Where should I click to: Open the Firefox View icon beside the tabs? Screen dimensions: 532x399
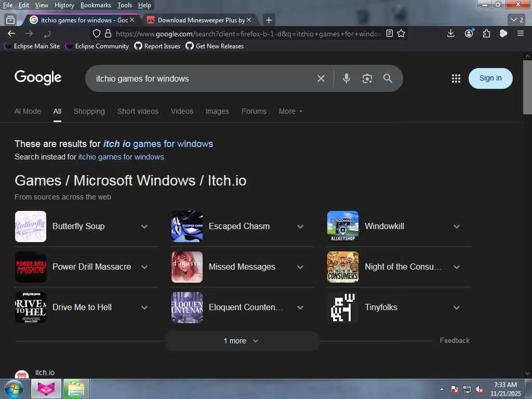[10, 20]
